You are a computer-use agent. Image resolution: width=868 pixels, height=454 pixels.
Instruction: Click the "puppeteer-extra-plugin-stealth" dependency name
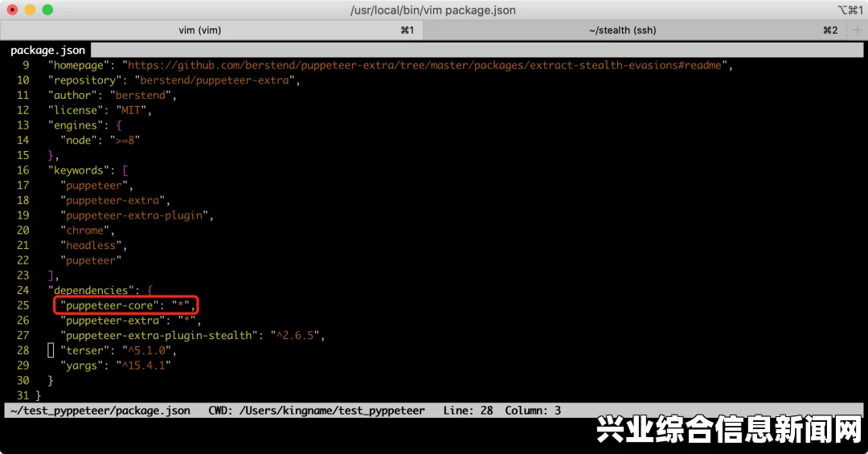click(159, 335)
